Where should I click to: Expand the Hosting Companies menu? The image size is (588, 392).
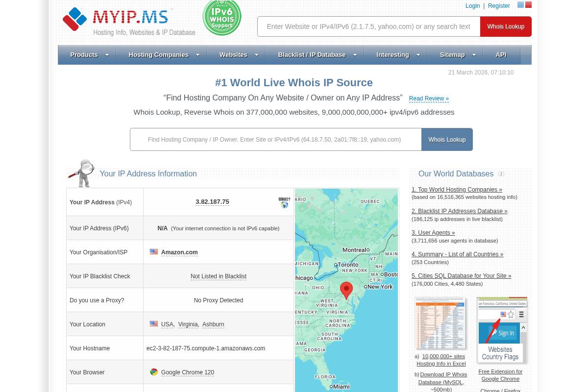coord(158,55)
